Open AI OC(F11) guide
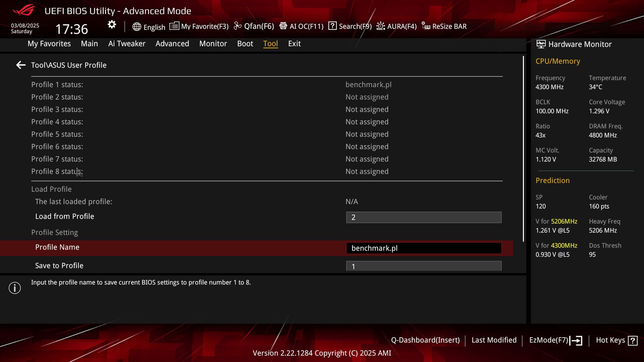The image size is (644, 362). pos(301,26)
